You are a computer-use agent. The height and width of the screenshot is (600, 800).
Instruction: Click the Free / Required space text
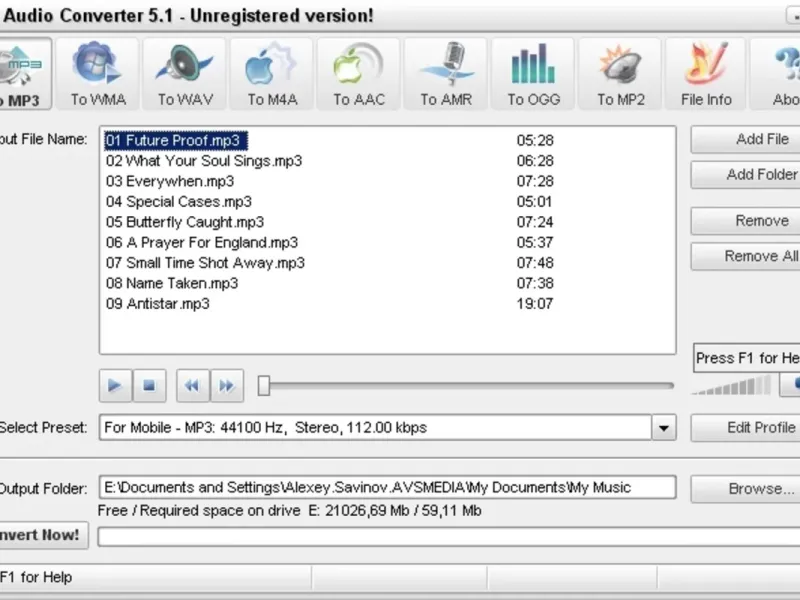coord(289,511)
